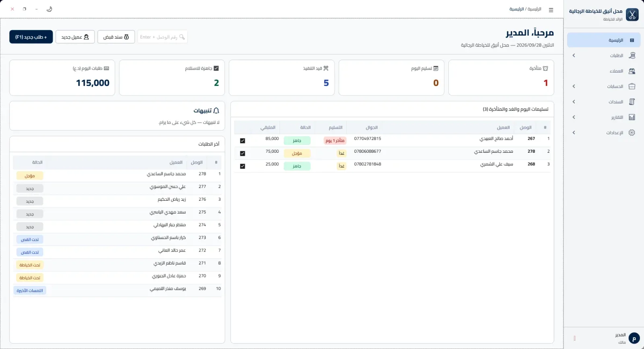Click the logout icon beside المدير
The image size is (644, 349).
click(574, 338)
